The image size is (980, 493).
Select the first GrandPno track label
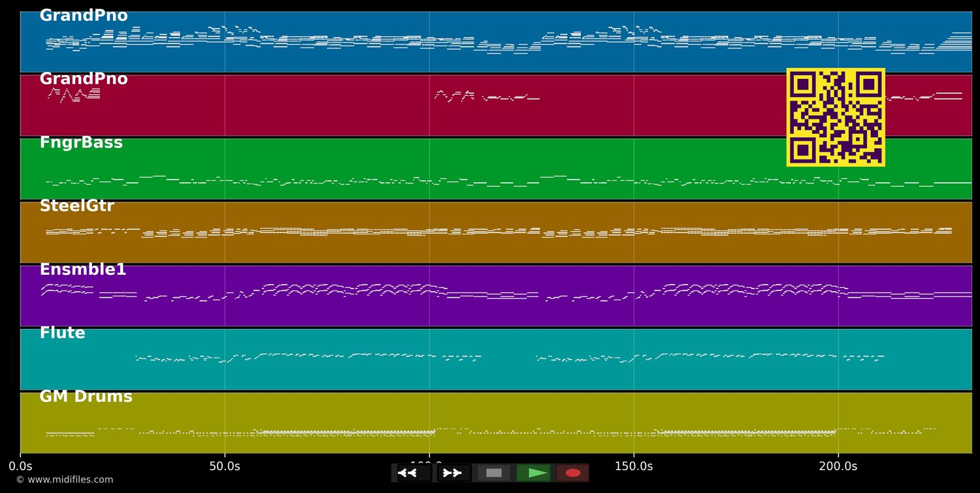pos(84,16)
